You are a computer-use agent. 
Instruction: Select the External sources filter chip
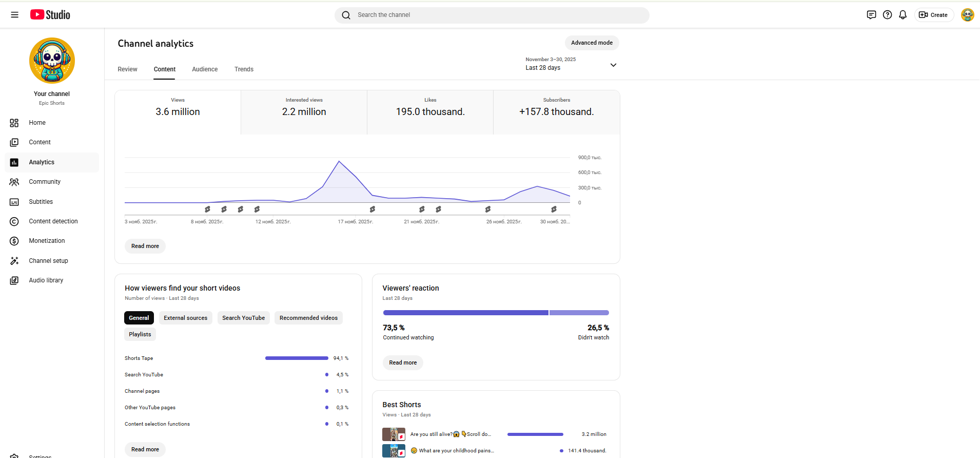[x=185, y=318]
